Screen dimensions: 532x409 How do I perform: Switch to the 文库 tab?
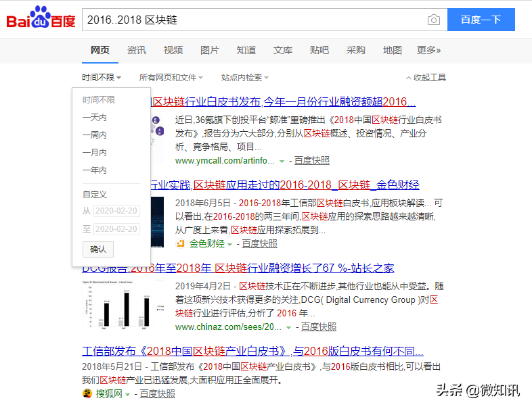(x=283, y=50)
